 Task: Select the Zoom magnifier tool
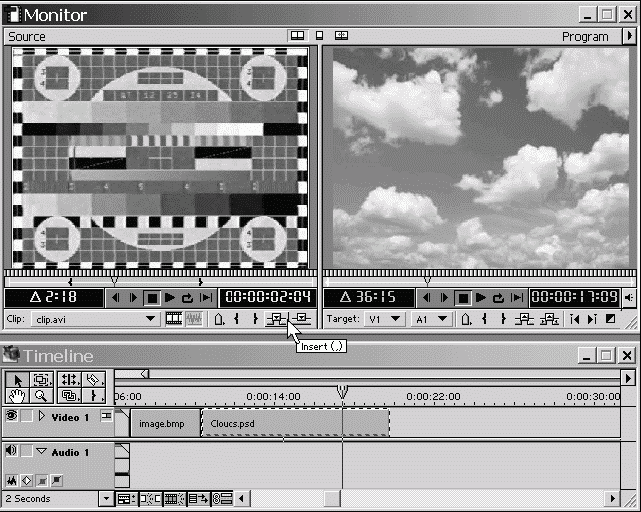41,395
